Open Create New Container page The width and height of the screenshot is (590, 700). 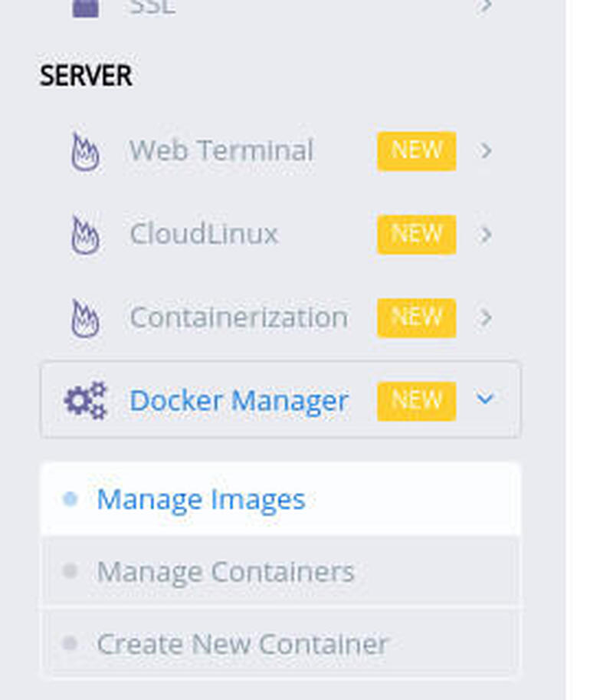click(280, 644)
